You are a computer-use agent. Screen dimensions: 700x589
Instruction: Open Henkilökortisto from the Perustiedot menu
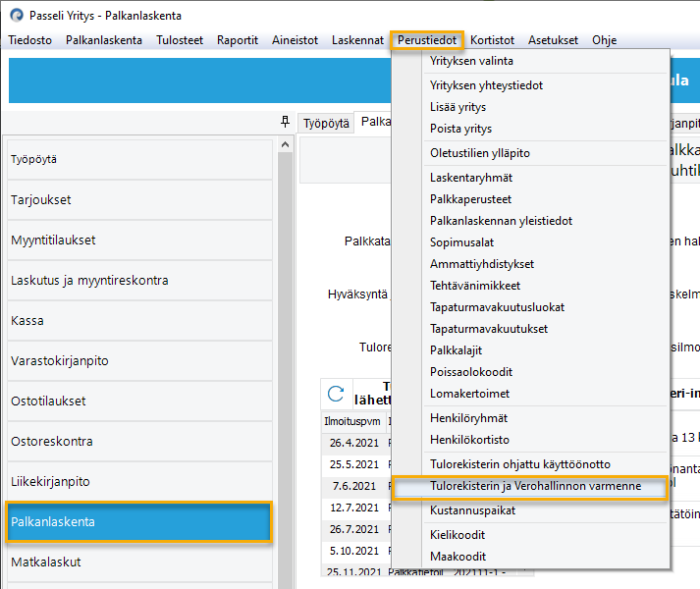(x=469, y=440)
